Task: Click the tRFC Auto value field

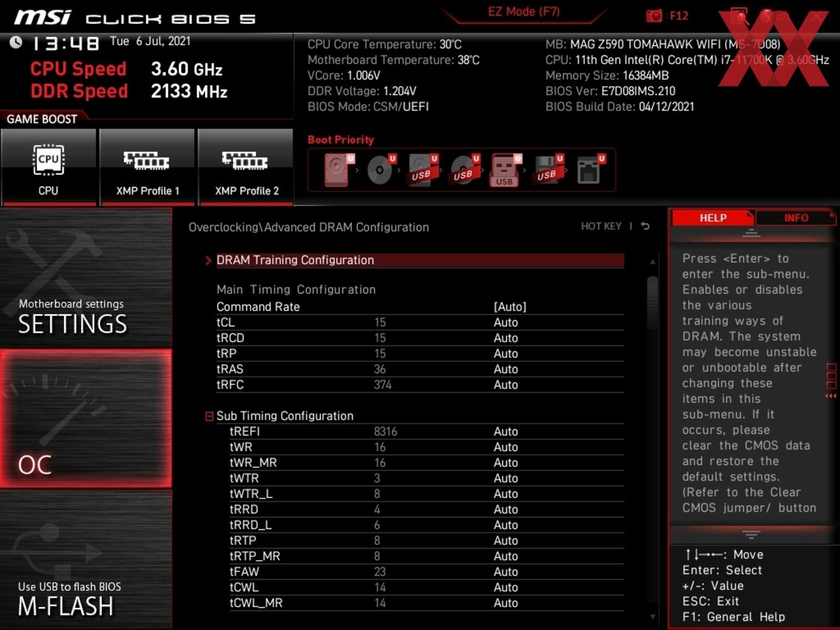Action: (x=506, y=385)
